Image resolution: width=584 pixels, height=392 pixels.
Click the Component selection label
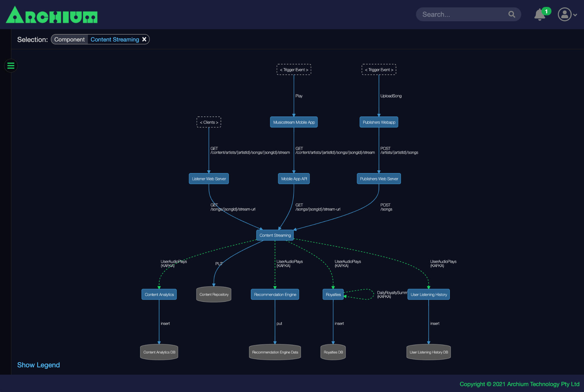70,39
